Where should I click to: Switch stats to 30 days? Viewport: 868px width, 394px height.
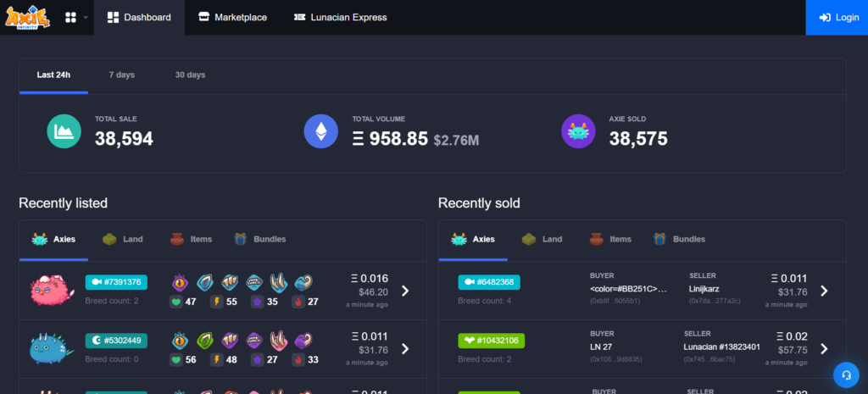pyautogui.click(x=190, y=75)
